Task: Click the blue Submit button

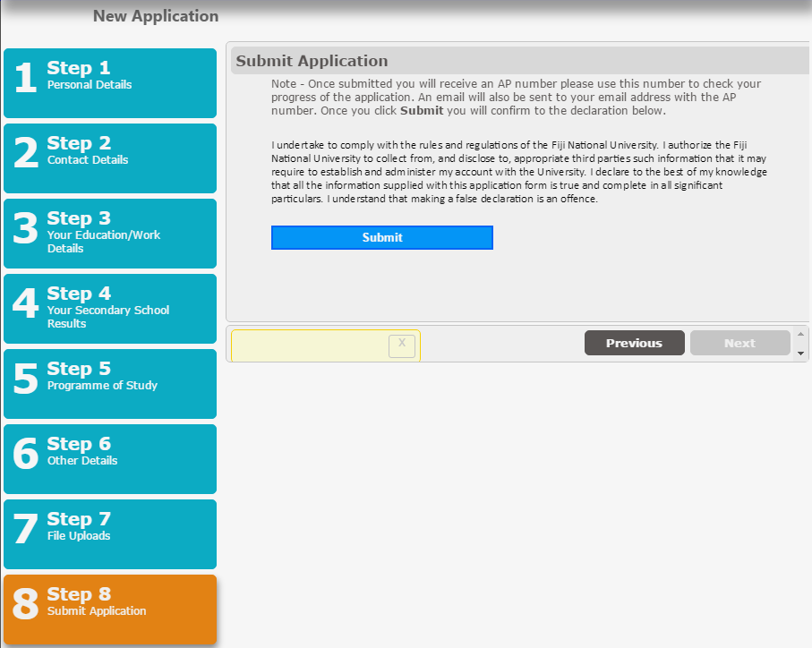Action: pyautogui.click(x=382, y=237)
